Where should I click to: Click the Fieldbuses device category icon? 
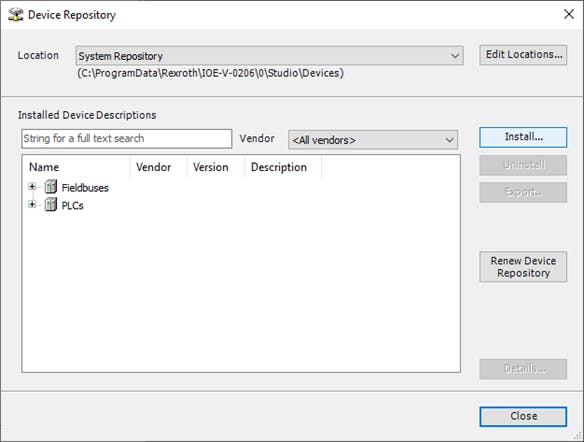(x=51, y=187)
